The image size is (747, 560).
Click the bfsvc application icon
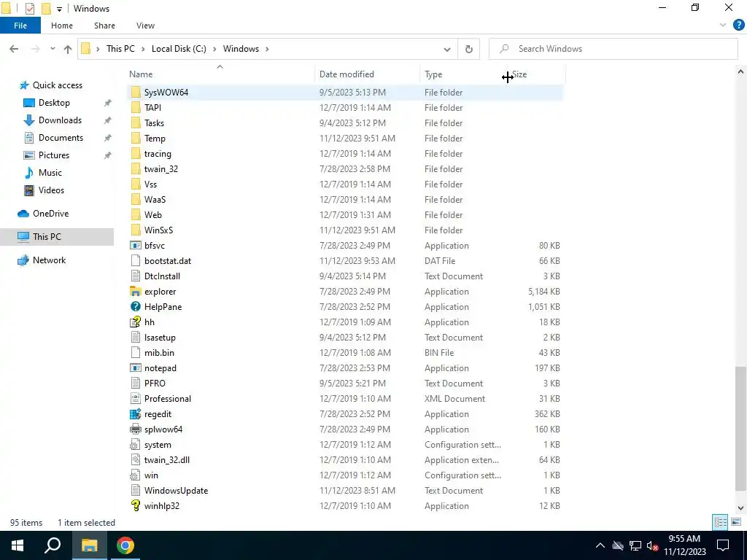click(136, 246)
